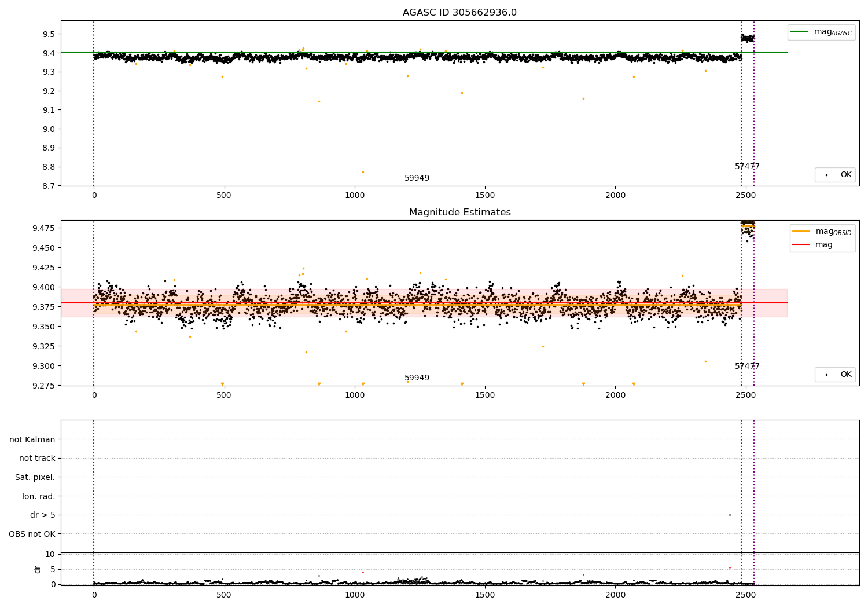The height and width of the screenshot is (608, 868).
Task: Click the 1000 x-tick under the top plot
Action: point(354,196)
